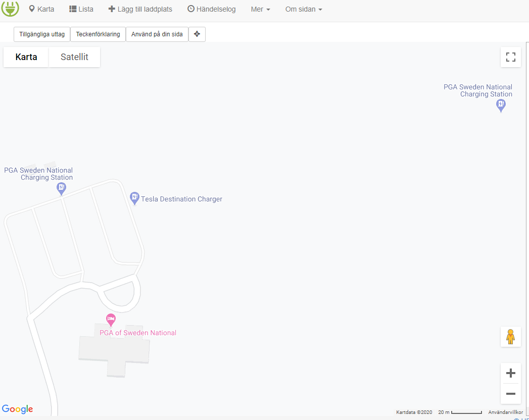
Task: Select PGA charging station marker near fullscreen button
Action: coord(501,106)
